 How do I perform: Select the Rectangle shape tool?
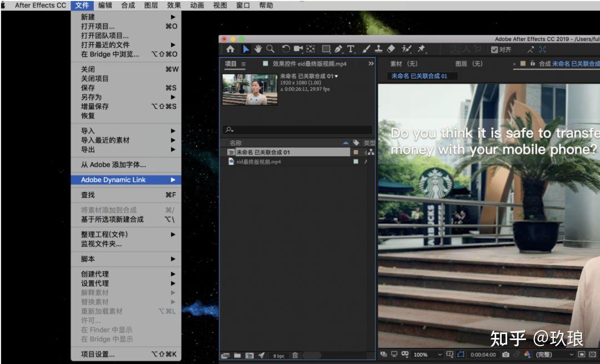326,49
